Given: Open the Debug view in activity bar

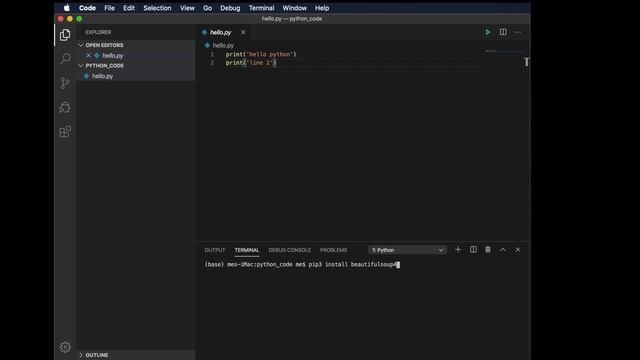Looking at the screenshot, I should (x=65, y=107).
